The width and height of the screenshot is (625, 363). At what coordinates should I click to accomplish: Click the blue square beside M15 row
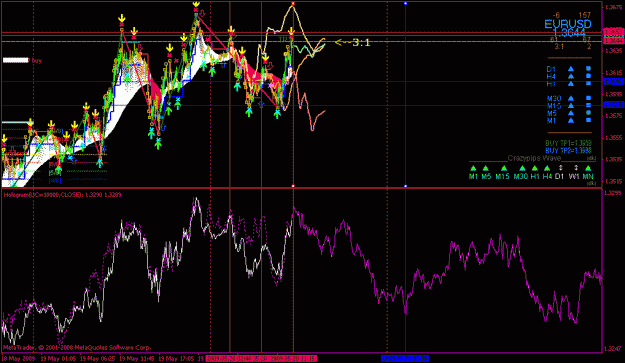point(588,106)
